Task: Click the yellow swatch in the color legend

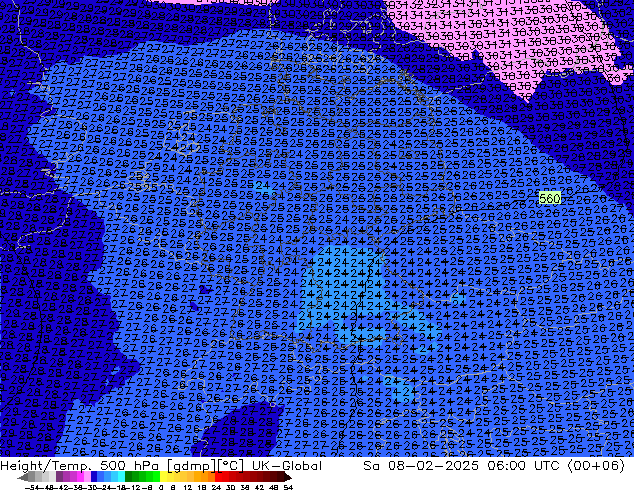Action: coord(163,476)
